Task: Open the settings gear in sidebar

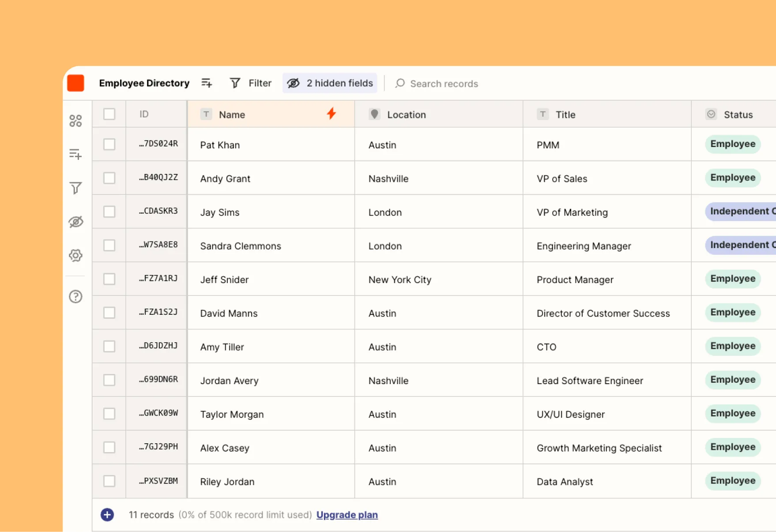Action: [x=75, y=255]
